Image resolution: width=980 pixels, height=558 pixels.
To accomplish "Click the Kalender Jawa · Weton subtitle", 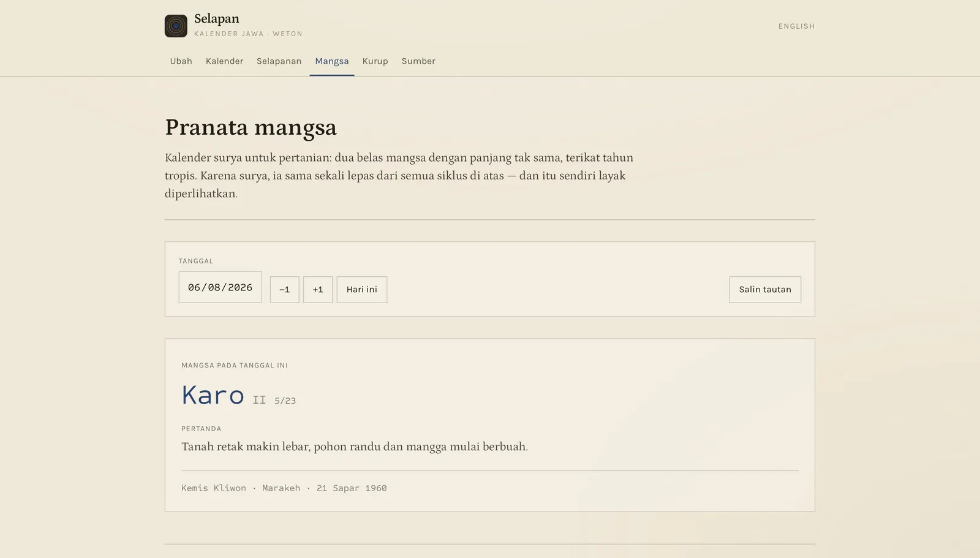I will (x=248, y=34).
